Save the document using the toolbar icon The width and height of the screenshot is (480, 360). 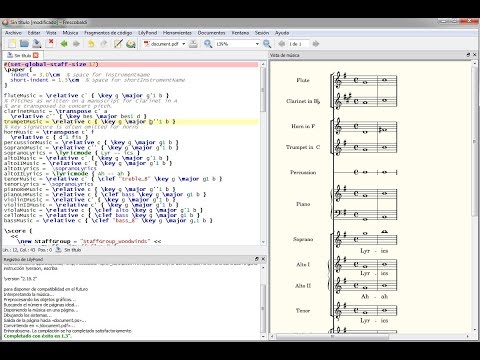pos(37,44)
